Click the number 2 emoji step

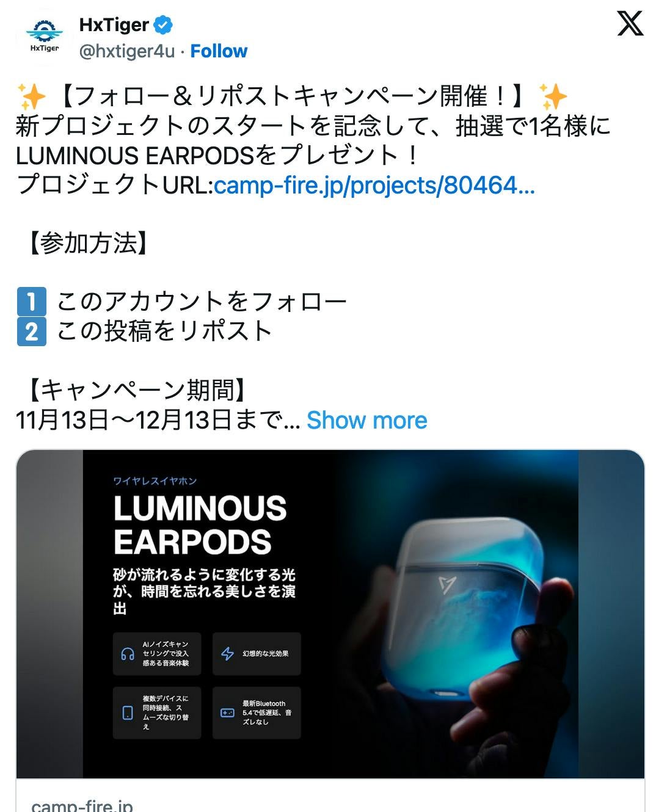(32, 332)
